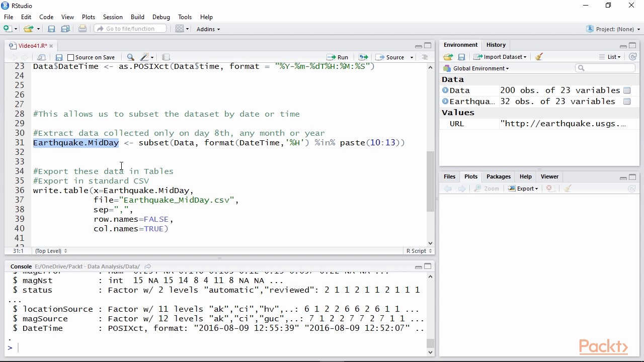Open the Console working directory arrow icon
The width and height of the screenshot is (644, 362).
pyautogui.click(x=148, y=266)
